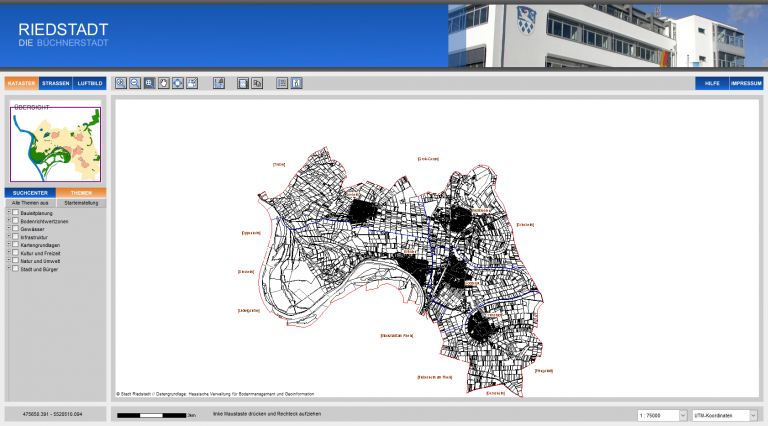Expand the Bauleitplanung tree node
768x426 pixels.
tap(9, 212)
